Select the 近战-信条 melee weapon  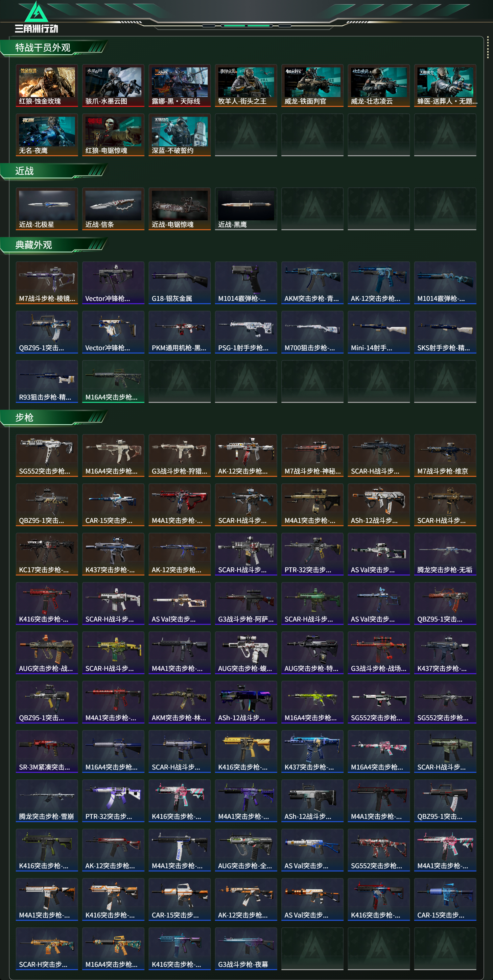coord(113,209)
